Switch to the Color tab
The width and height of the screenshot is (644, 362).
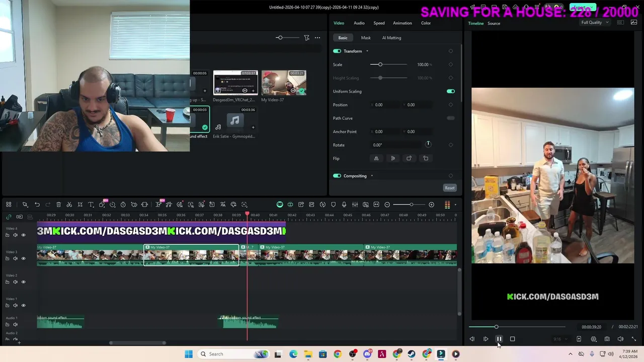click(426, 23)
